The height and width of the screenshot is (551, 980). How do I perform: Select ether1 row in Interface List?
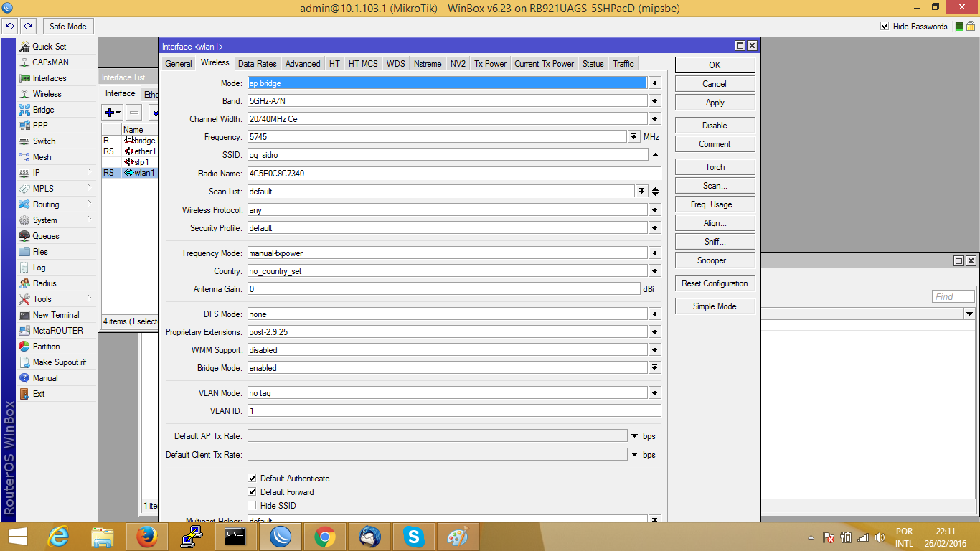(x=129, y=151)
